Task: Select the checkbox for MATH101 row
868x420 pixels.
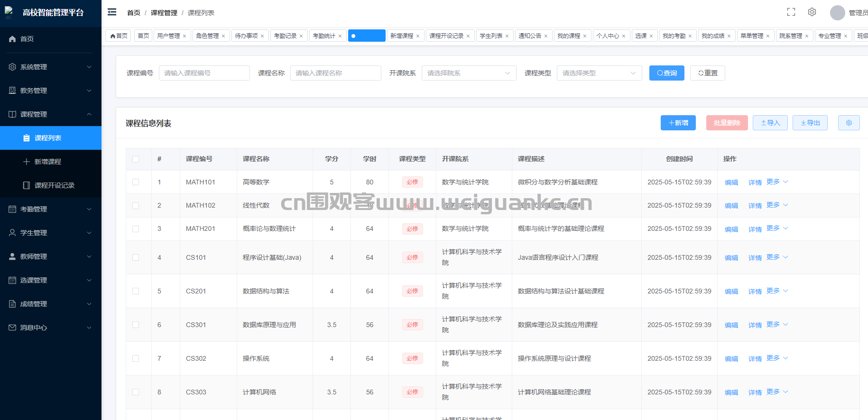Action: coord(136,182)
